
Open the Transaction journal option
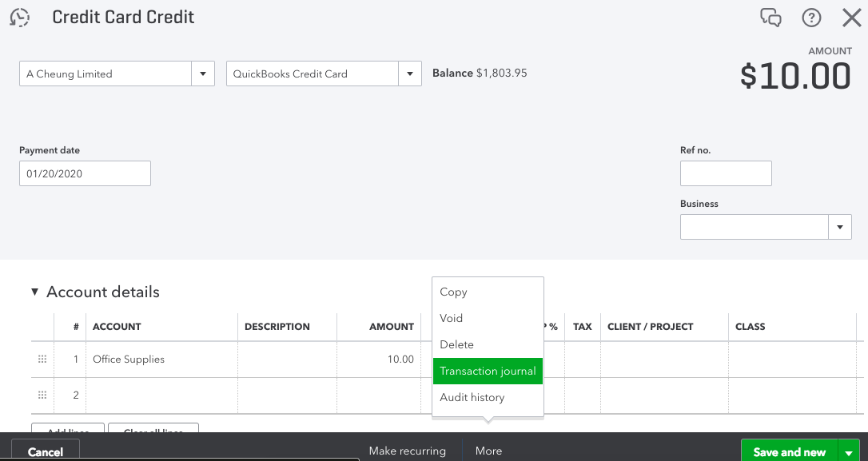coord(488,371)
